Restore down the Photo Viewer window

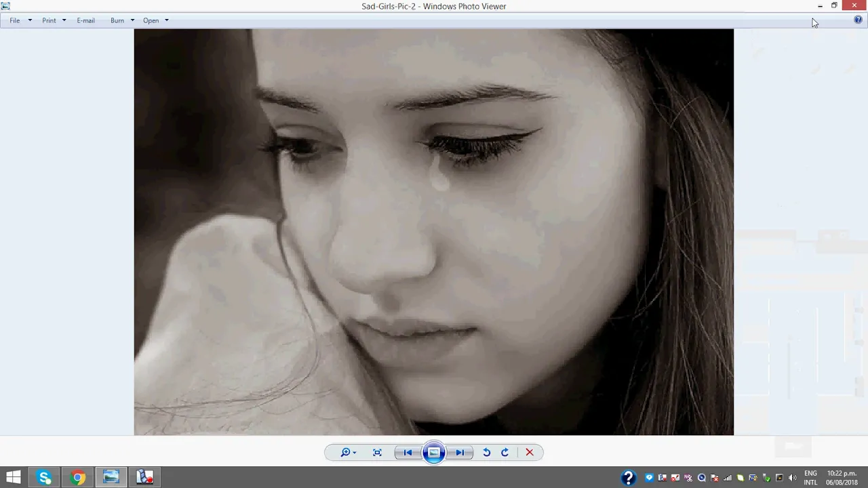[x=834, y=6]
